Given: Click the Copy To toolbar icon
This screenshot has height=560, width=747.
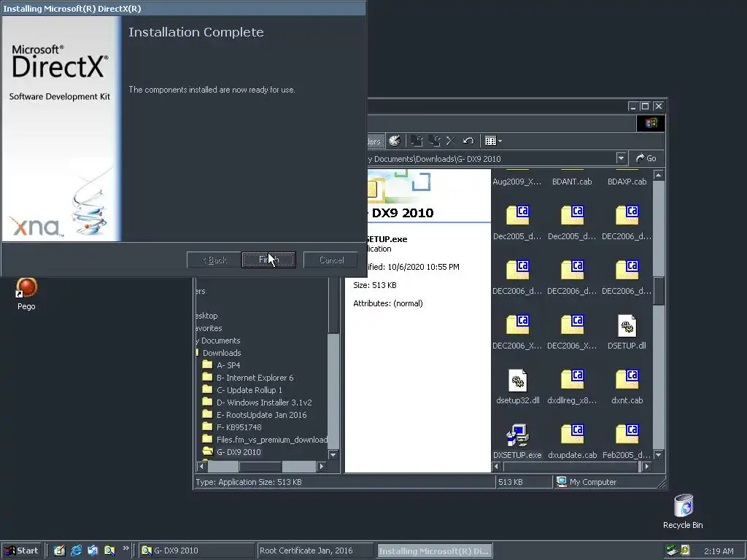Looking at the screenshot, I should pyautogui.click(x=434, y=141).
